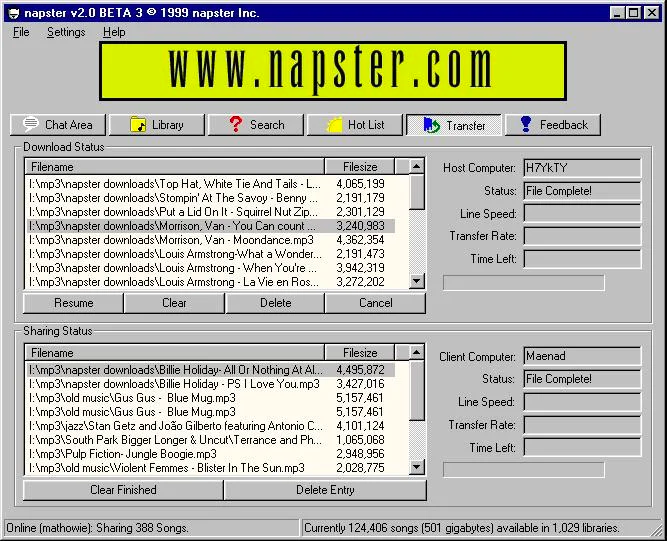Click the download Time Left field

coord(582,259)
